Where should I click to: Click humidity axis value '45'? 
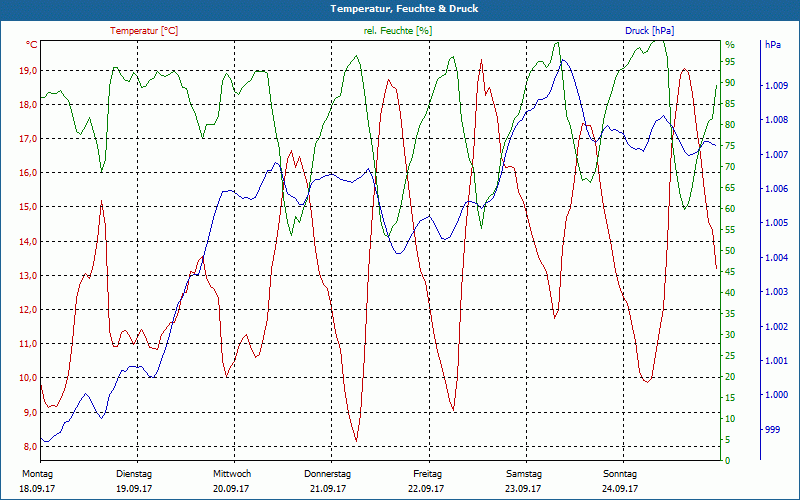point(730,272)
